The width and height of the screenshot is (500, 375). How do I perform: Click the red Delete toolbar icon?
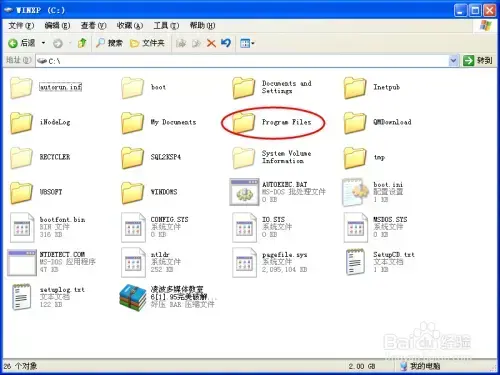click(211, 43)
